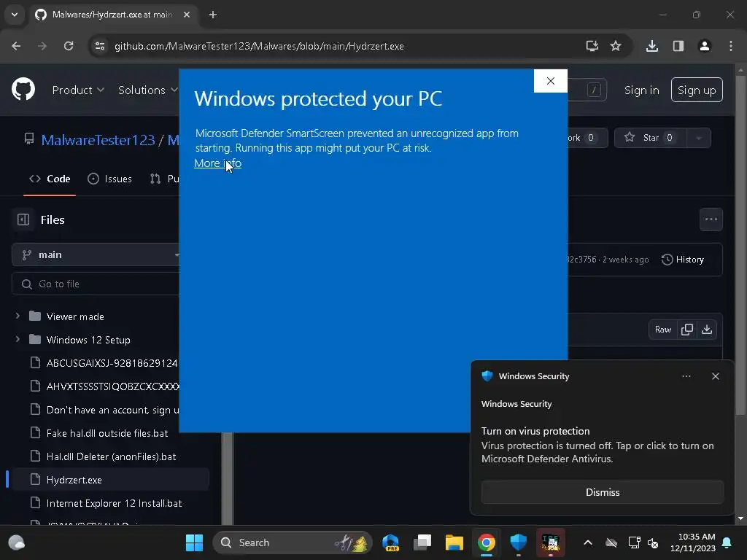Open AHVXTSSSSTSIQOBZCXCXXXX file
The width and height of the screenshot is (747, 560).
112,386
